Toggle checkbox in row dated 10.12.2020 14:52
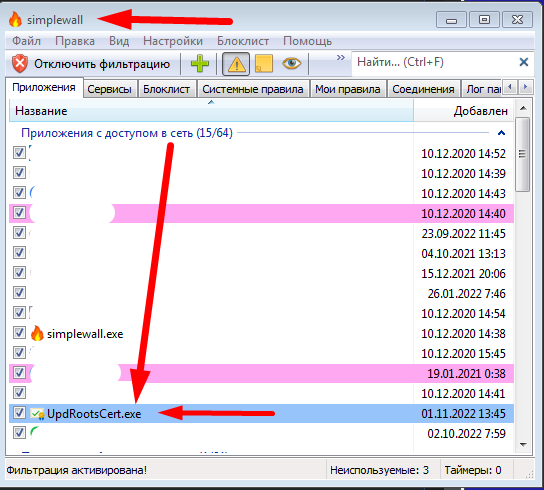This screenshot has height=490, width=544. click(x=19, y=153)
